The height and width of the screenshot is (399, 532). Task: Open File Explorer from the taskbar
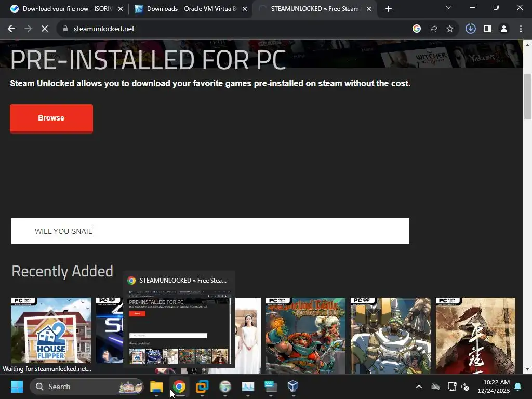point(156,387)
